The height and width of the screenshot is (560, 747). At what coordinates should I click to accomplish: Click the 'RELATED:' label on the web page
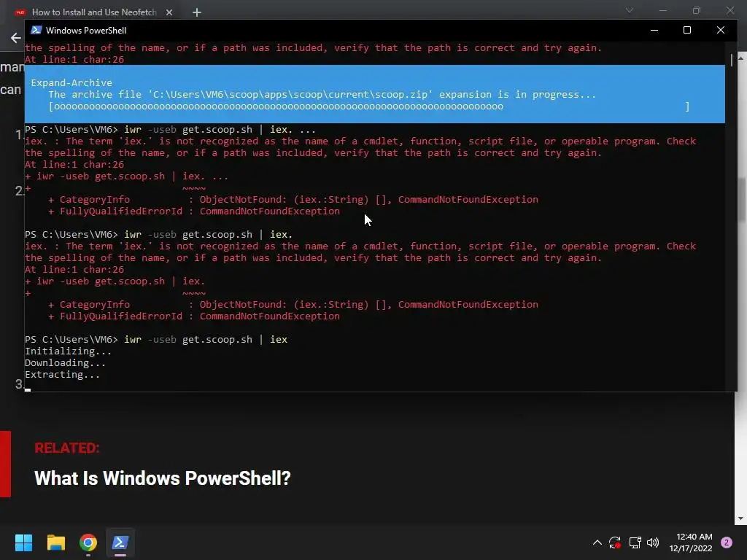click(x=66, y=448)
